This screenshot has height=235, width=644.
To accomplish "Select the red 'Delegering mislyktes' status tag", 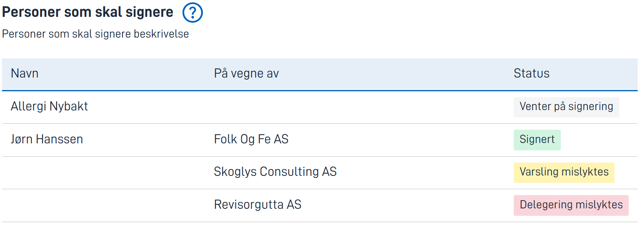I will point(571,205).
